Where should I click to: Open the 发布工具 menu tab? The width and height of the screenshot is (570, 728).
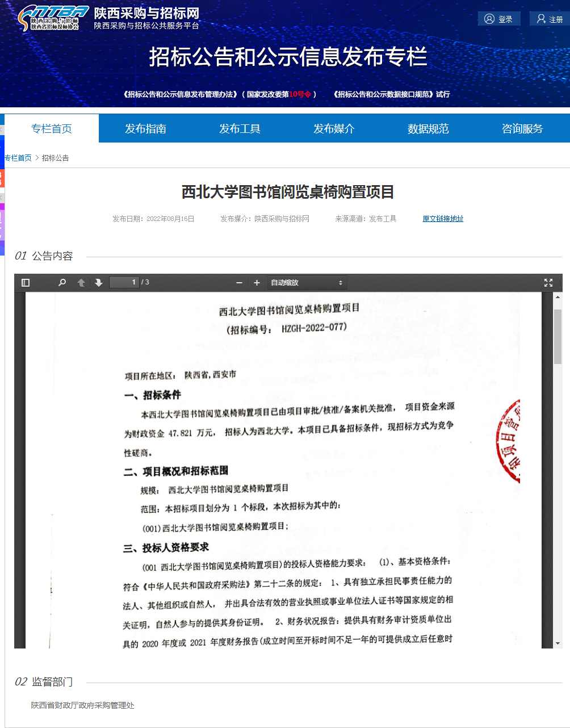tap(240, 129)
